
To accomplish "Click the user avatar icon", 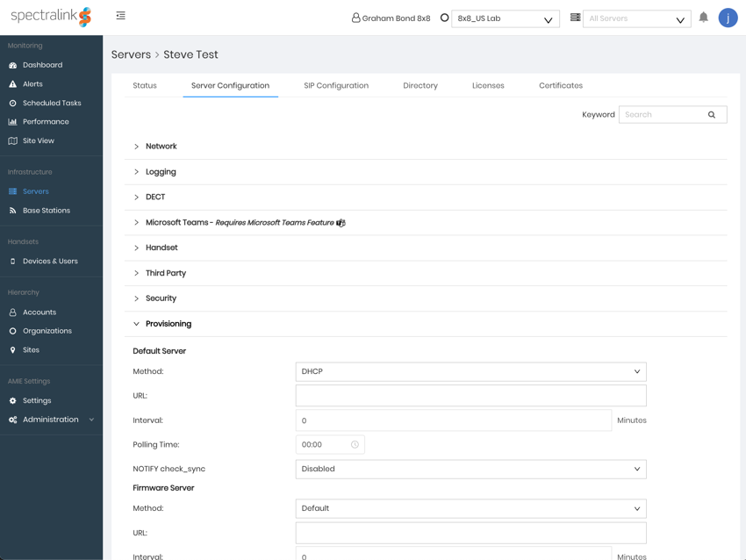I will point(728,18).
